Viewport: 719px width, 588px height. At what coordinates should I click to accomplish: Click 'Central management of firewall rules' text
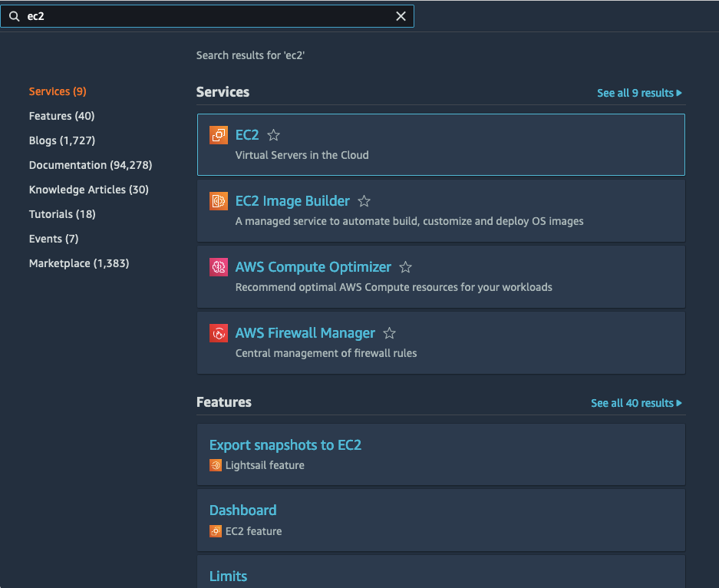(326, 354)
